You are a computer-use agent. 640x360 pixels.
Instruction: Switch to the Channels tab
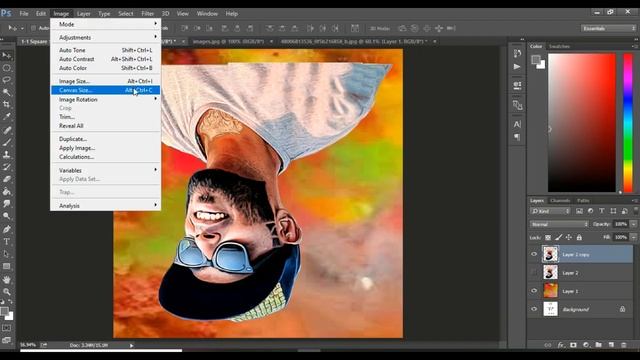click(560, 200)
